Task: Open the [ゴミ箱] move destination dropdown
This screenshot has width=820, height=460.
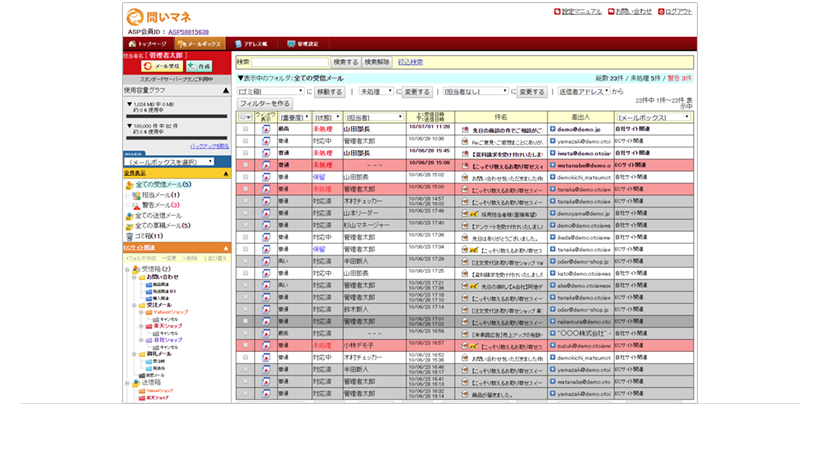Action: tap(270, 91)
